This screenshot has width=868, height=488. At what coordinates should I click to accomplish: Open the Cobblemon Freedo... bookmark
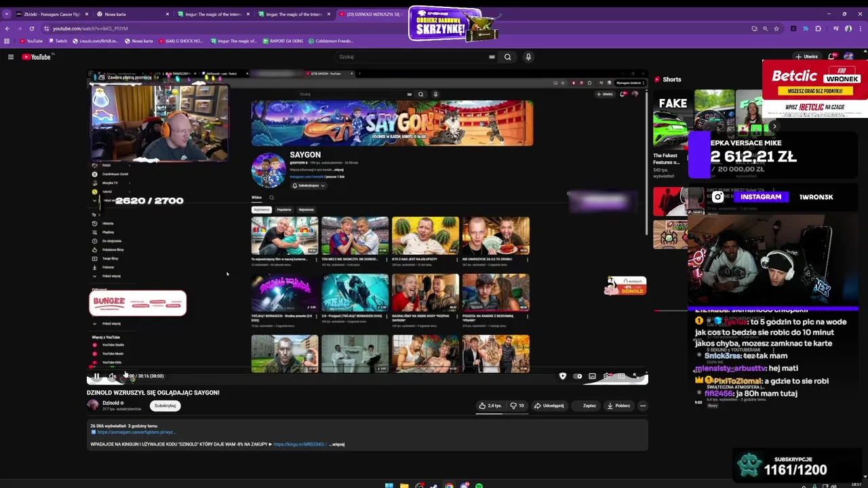pos(330,41)
